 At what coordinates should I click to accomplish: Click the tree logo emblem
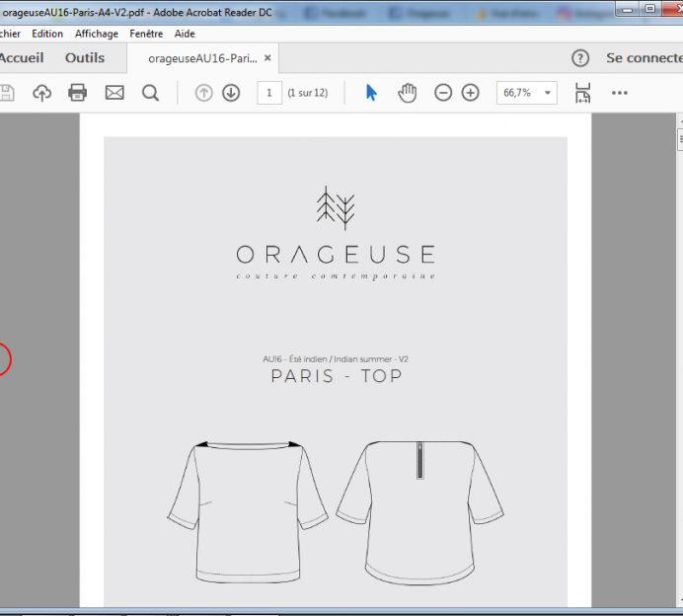pyautogui.click(x=336, y=208)
